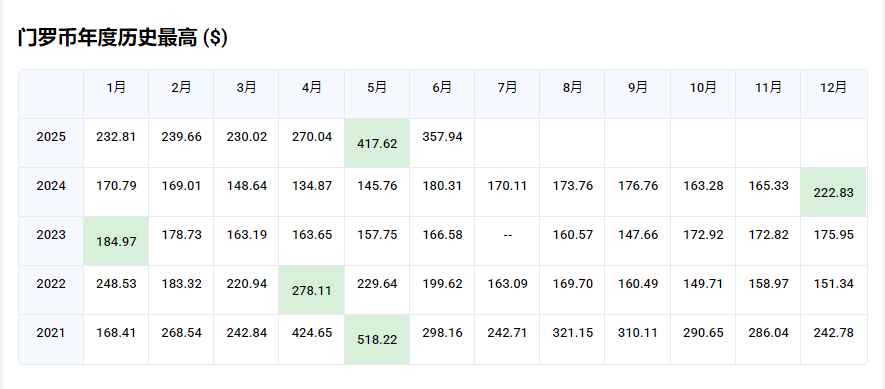Select the 9月 column header
Image resolution: width=885 pixels, height=389 pixels.
638,88
